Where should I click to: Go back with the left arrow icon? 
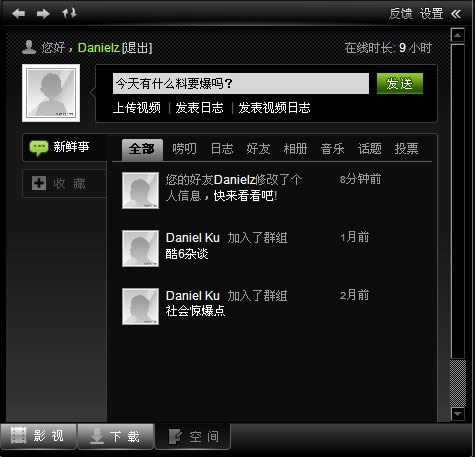(19, 14)
